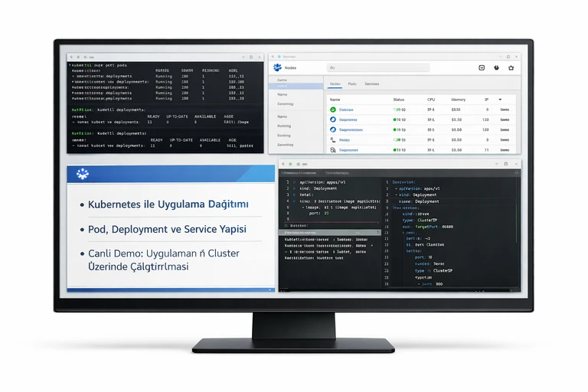Select the highlighted item in the dashboard sidebar

[296, 87]
